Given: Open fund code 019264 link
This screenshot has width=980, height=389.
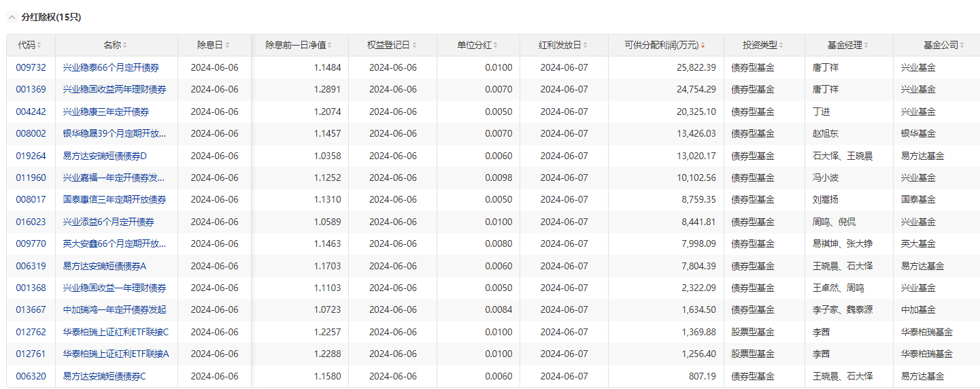Looking at the screenshot, I should click(31, 156).
